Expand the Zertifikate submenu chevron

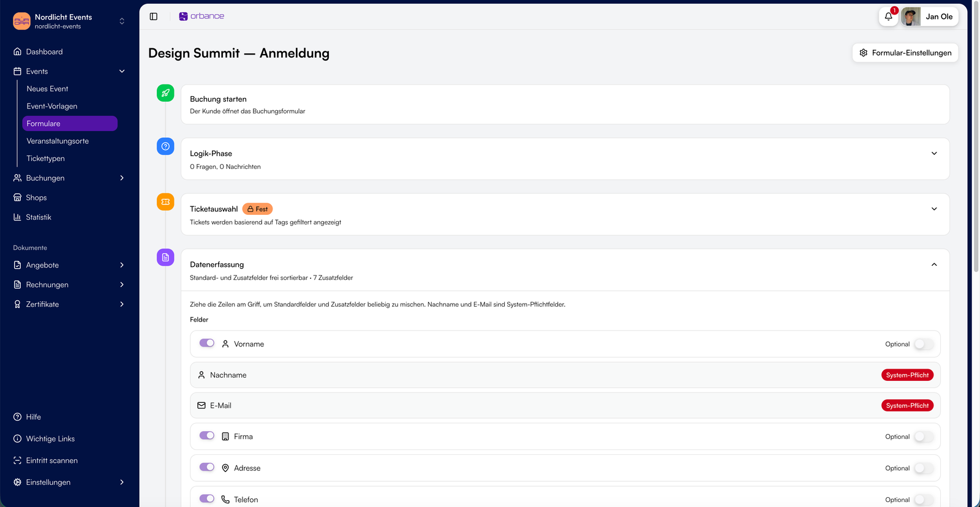[x=122, y=304]
